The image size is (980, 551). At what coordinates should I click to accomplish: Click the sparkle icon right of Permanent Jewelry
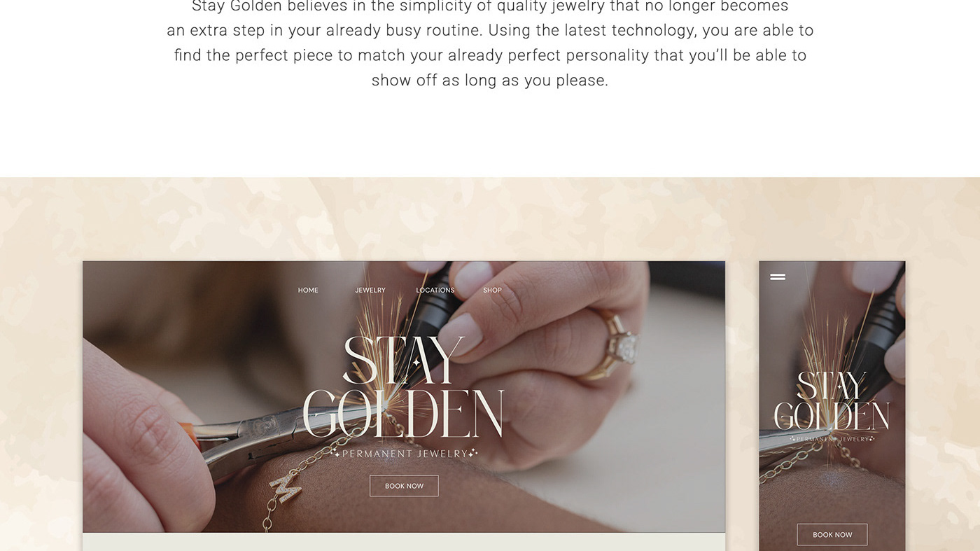pos(472,453)
